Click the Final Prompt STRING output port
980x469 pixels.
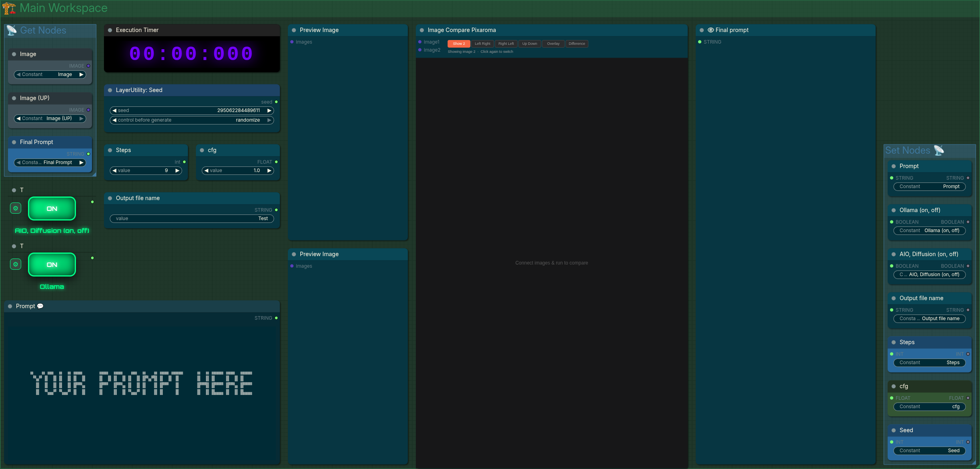[x=88, y=154]
